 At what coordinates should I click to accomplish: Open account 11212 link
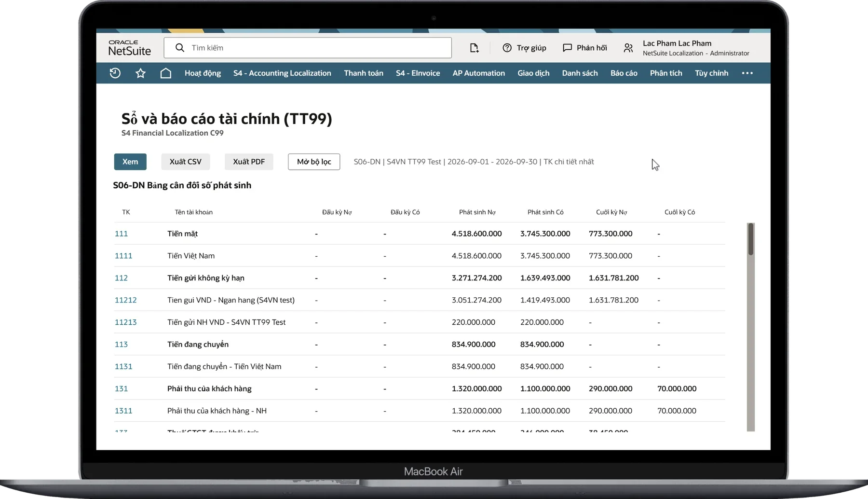(125, 300)
